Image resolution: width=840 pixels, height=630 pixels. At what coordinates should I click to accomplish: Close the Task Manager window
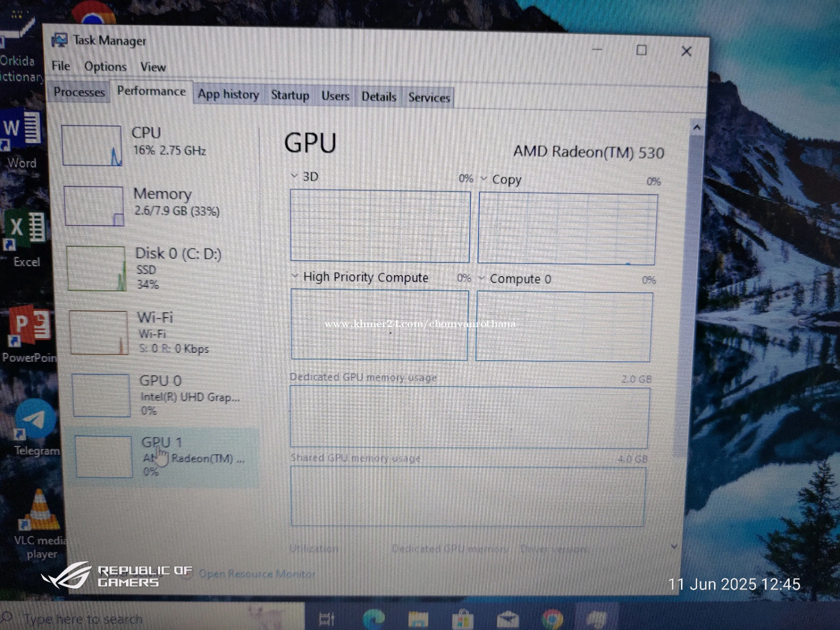(687, 52)
